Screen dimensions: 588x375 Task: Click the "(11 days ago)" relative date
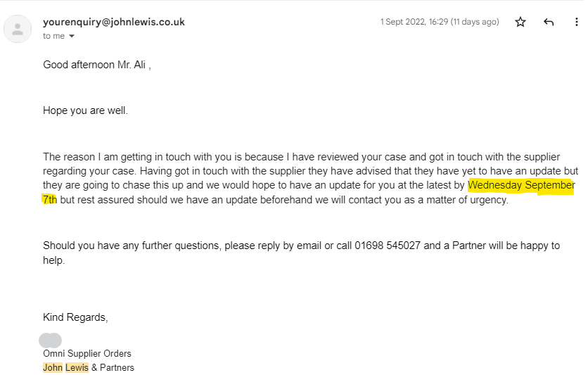473,22
